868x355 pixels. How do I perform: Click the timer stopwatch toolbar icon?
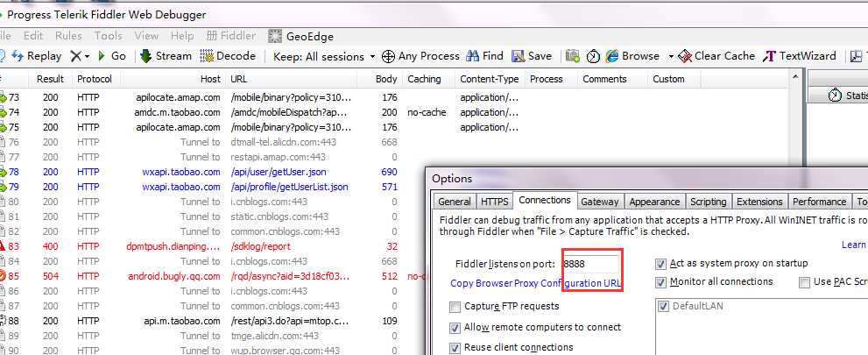(x=594, y=56)
